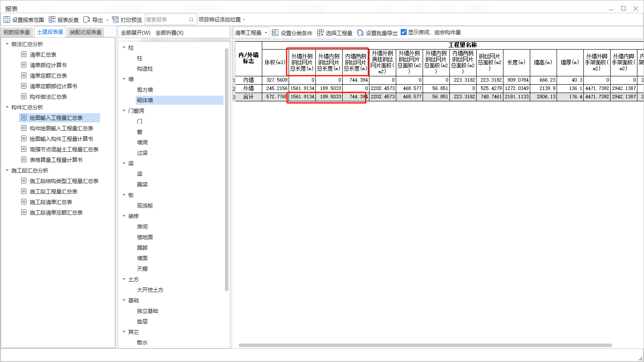The image size is (644, 362).
Task: Click the magnifier icon in the report search box
Action: pyautogui.click(x=192, y=20)
